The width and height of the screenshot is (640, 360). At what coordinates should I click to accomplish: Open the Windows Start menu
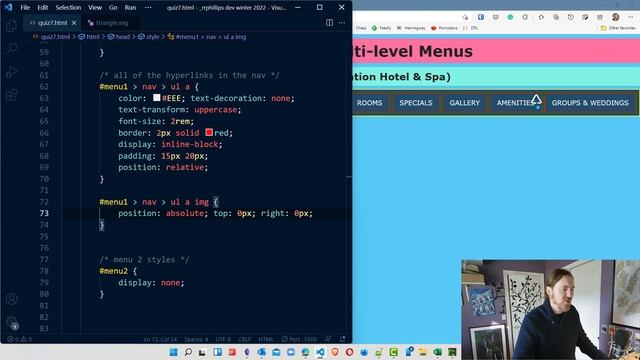pos(173,352)
